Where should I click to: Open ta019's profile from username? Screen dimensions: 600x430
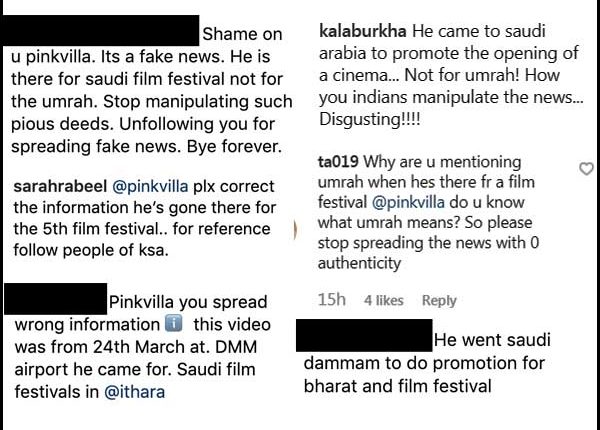(x=338, y=161)
